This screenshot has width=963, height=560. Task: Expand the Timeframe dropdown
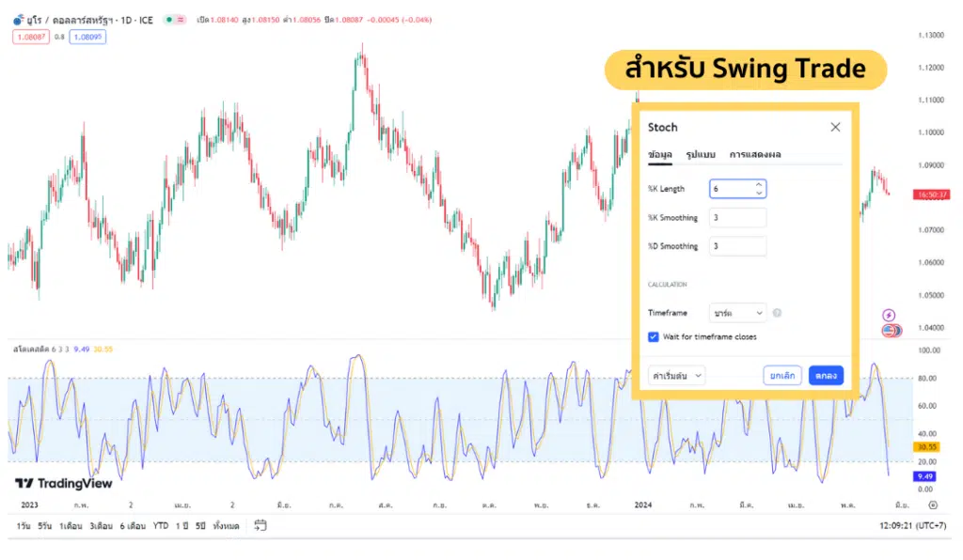(x=737, y=313)
